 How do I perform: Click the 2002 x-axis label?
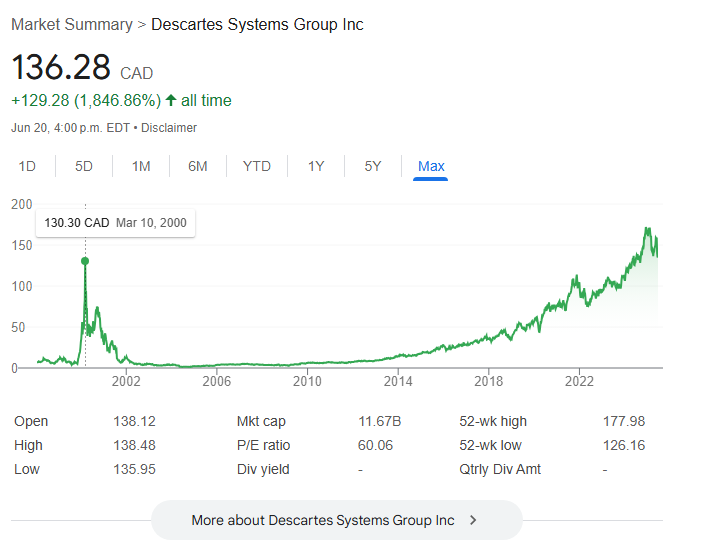(x=126, y=381)
